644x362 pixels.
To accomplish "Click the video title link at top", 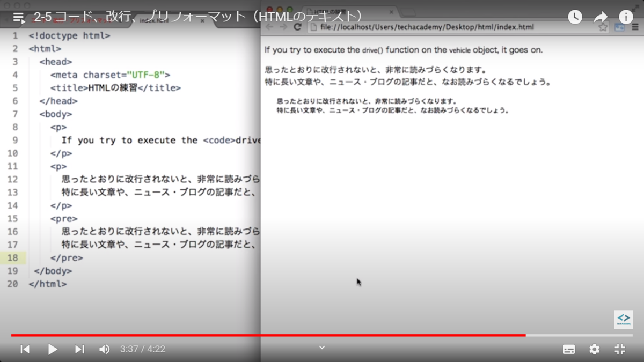I will tap(197, 17).
